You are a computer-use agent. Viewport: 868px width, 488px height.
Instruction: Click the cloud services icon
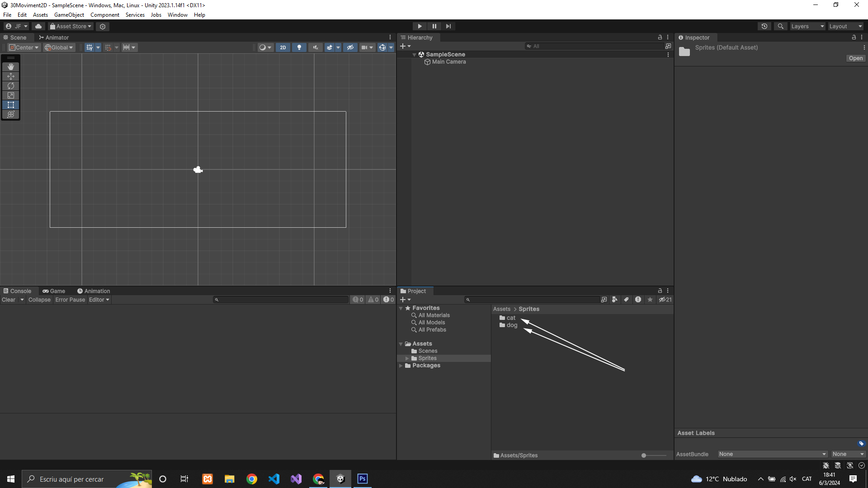point(38,26)
